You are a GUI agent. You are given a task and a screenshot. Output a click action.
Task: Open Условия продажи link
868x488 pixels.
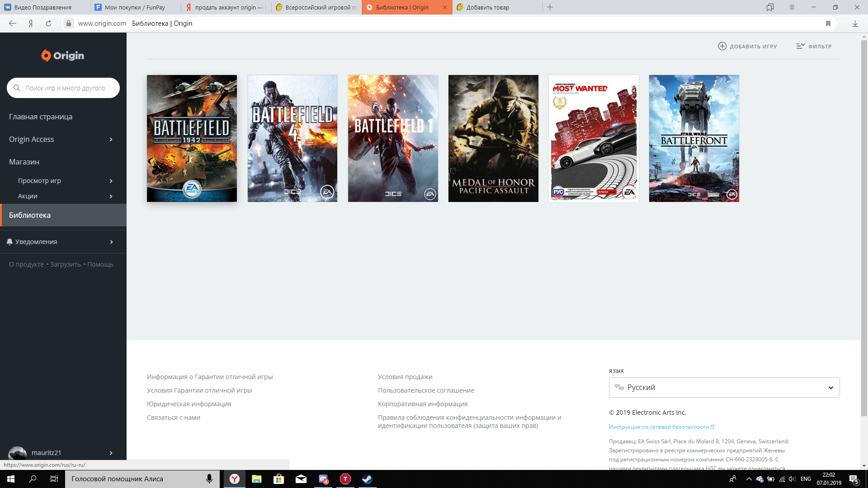(x=405, y=377)
